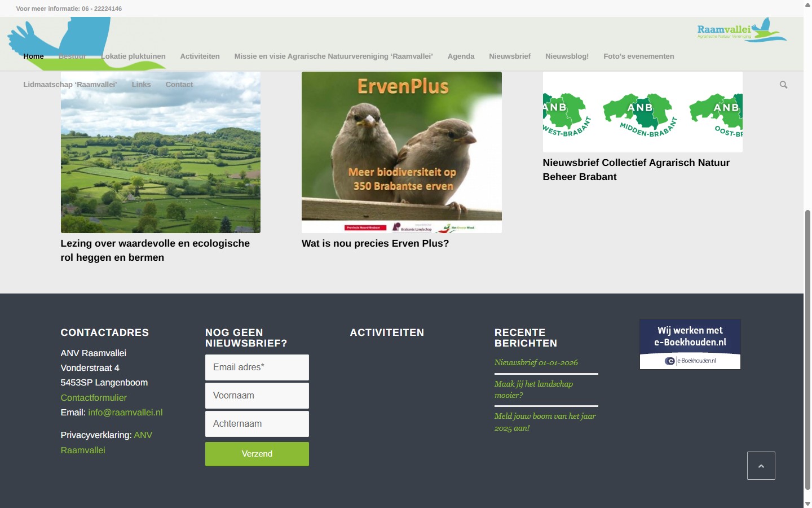Click the Raamvallei logo at top right
The height and width of the screenshot is (508, 812).
[742, 30]
